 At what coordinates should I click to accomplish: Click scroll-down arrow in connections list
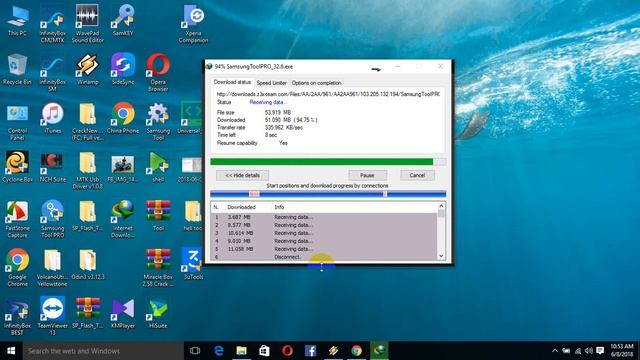pyautogui.click(x=441, y=256)
